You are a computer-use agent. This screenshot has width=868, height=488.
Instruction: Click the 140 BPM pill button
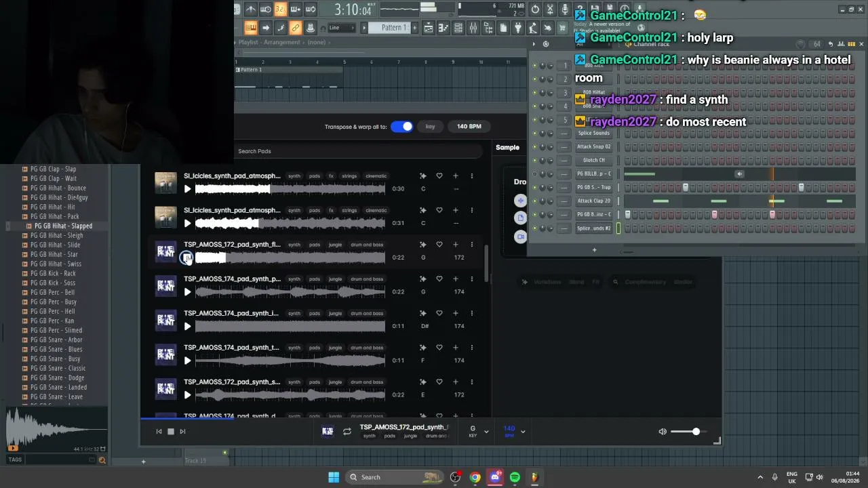click(469, 127)
